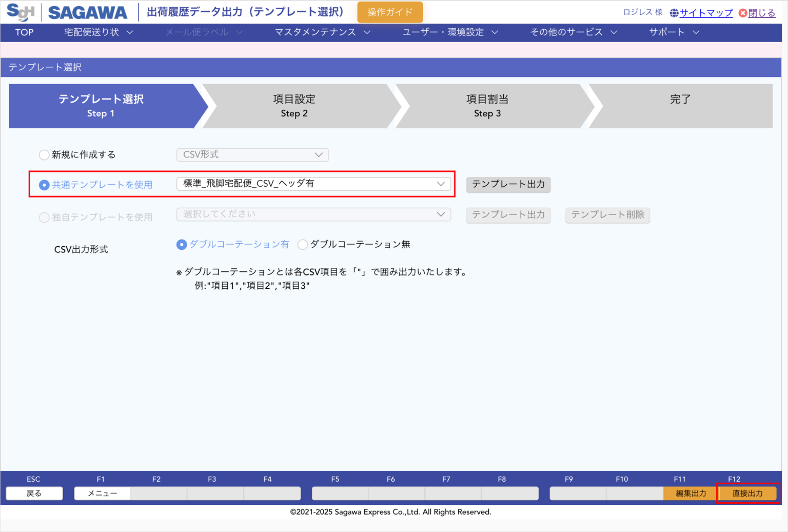Open the 標準_飛脚宅配便_CSV_ヘッダ有 template dropdown

313,184
